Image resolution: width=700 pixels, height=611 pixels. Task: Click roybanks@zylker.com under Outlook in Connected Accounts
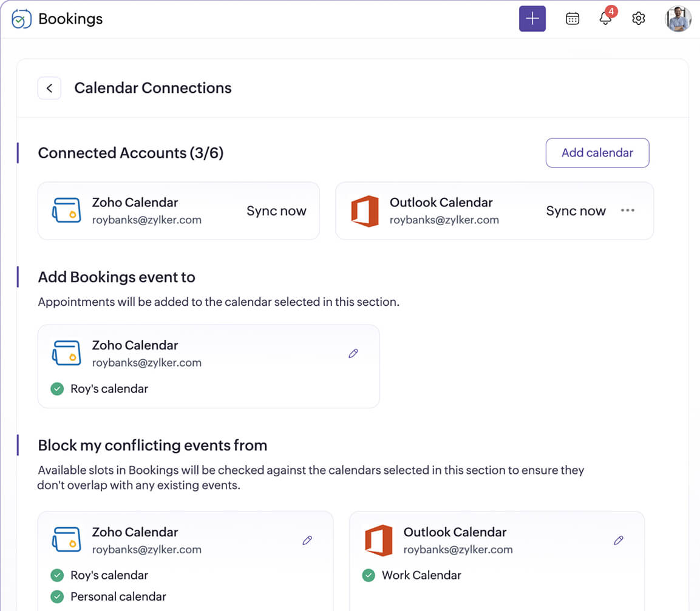[444, 220]
